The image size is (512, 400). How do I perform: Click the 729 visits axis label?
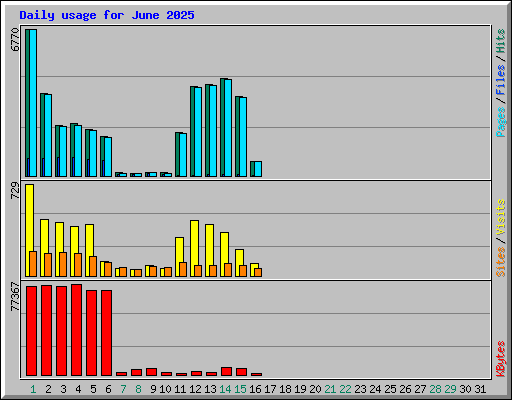(x=15, y=191)
